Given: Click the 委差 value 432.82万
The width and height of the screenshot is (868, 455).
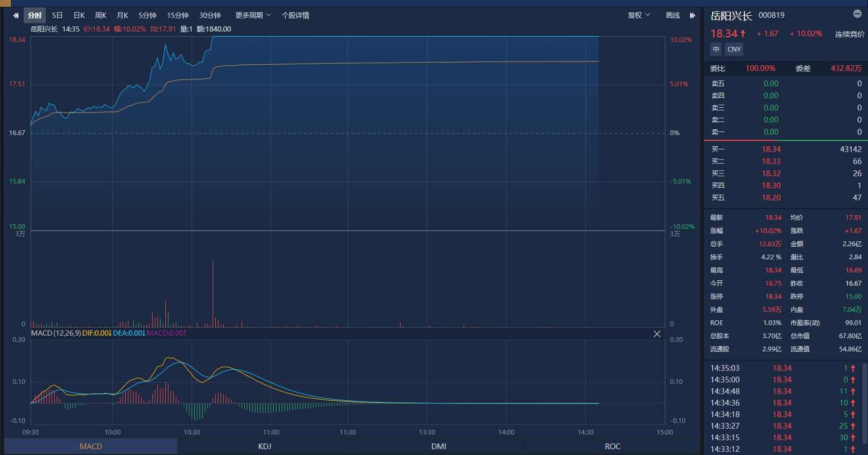Looking at the screenshot, I should (x=846, y=68).
